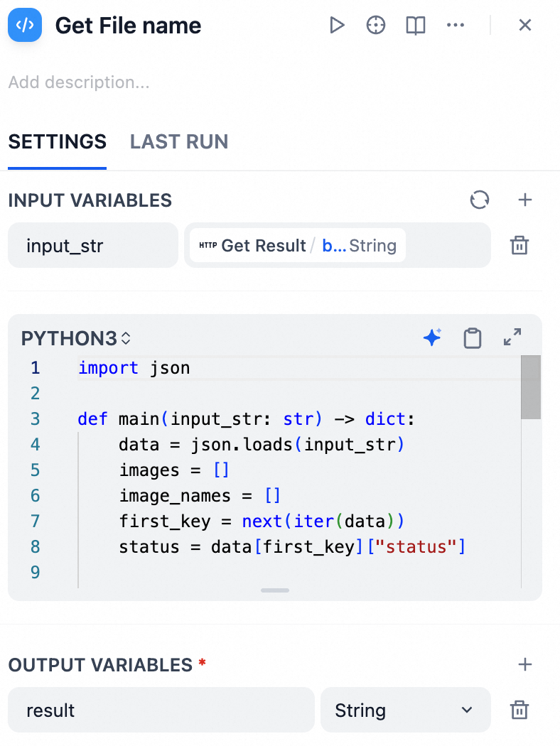This screenshot has width=560, height=746.
Task: Delete the input_str variable
Action: click(x=519, y=246)
